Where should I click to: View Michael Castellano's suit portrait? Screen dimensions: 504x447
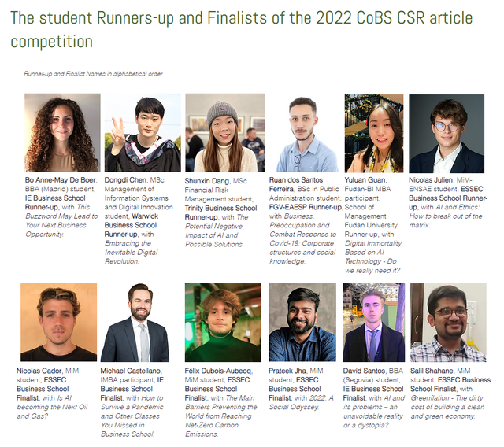click(x=135, y=323)
